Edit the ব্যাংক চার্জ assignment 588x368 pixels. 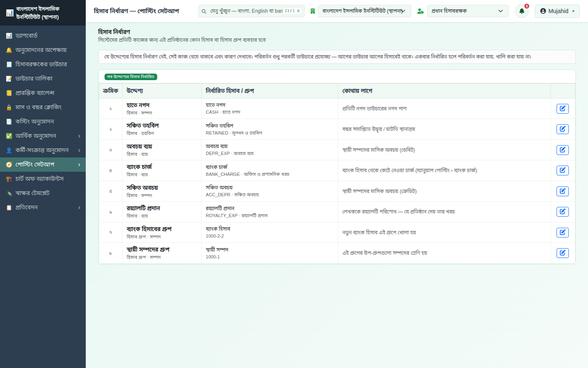[562, 171]
